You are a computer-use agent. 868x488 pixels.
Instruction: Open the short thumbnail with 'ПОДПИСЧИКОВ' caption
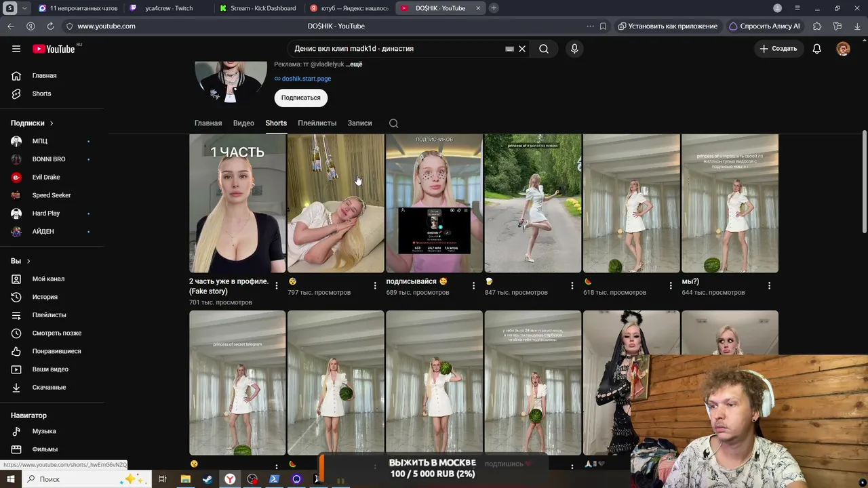[434, 203]
